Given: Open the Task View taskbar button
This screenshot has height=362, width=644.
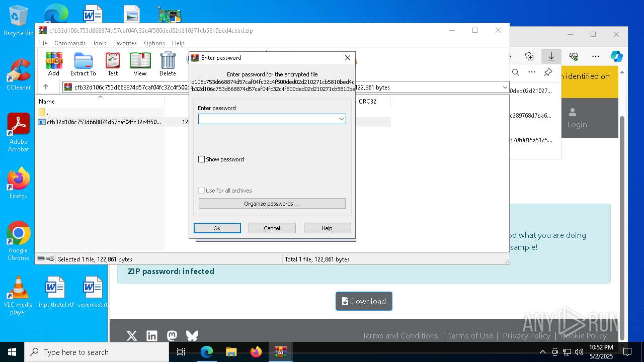Looking at the screenshot, I should [x=182, y=352].
